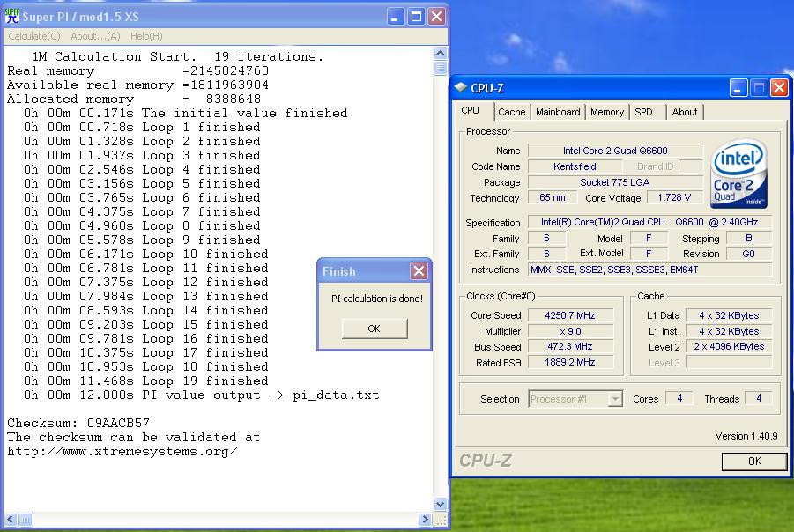Open the About...(A) menu in Super PI
Image resolution: width=794 pixels, height=532 pixels.
coord(95,36)
